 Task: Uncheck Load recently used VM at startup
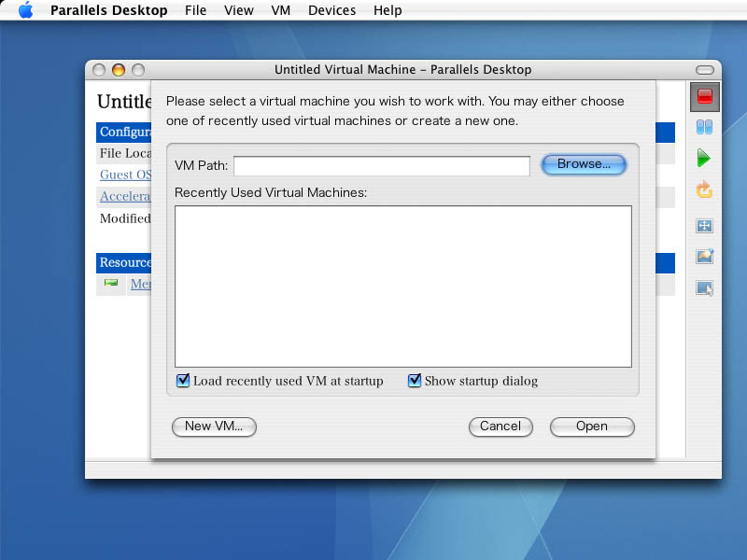182,381
